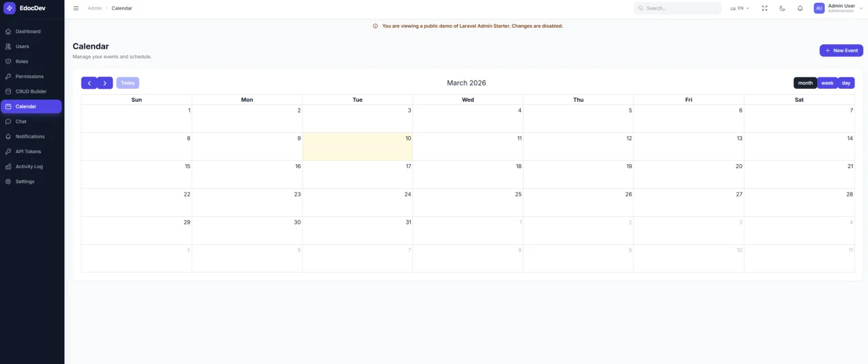868x364 pixels.
Task: Click the Users sidebar icon
Action: tap(8, 47)
